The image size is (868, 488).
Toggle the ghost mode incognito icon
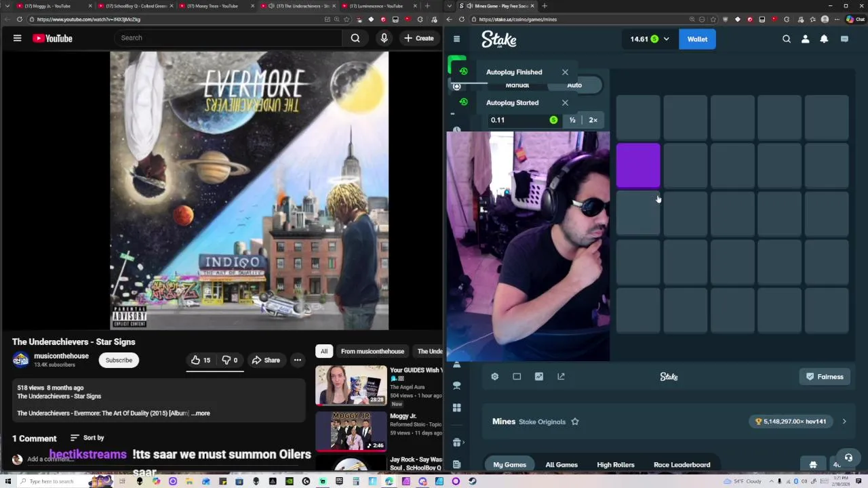[813, 465]
